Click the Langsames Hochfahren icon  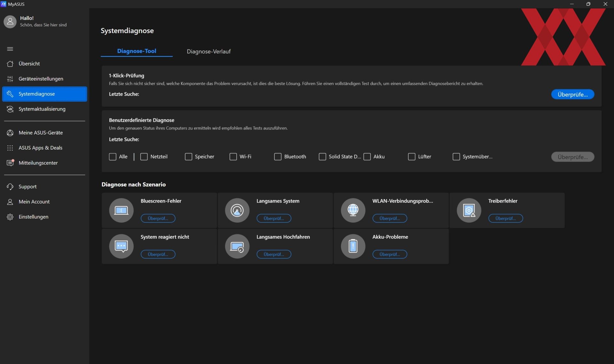click(237, 246)
